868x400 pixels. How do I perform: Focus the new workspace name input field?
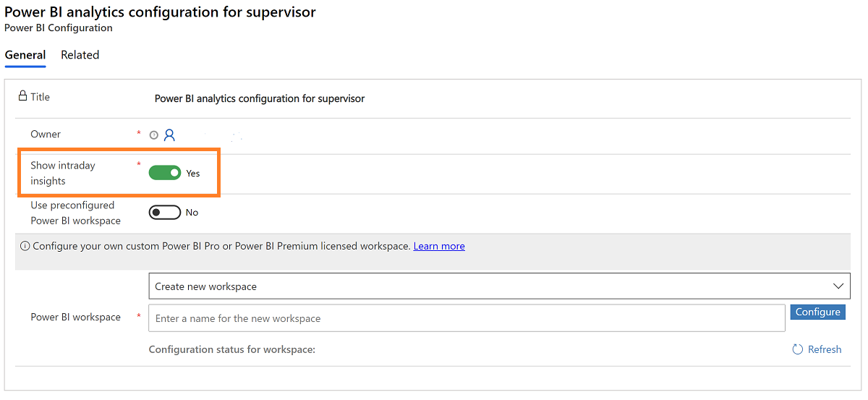(x=467, y=318)
